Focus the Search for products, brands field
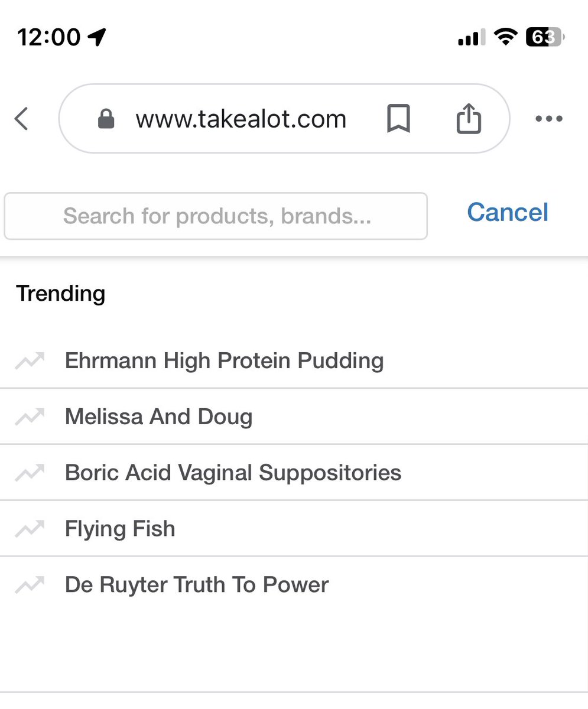Image resolution: width=588 pixels, height=709 pixels. point(216,216)
